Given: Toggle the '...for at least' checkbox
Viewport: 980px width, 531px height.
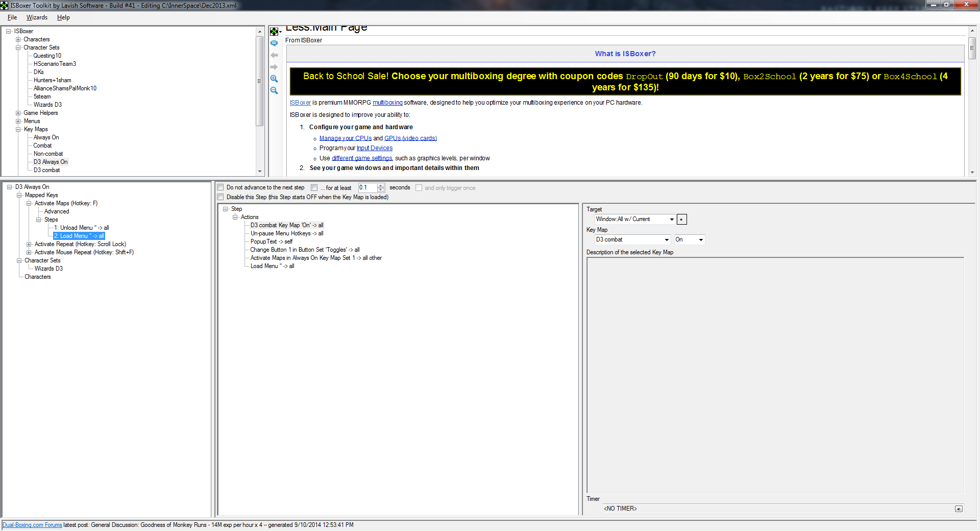Looking at the screenshot, I should click(314, 187).
